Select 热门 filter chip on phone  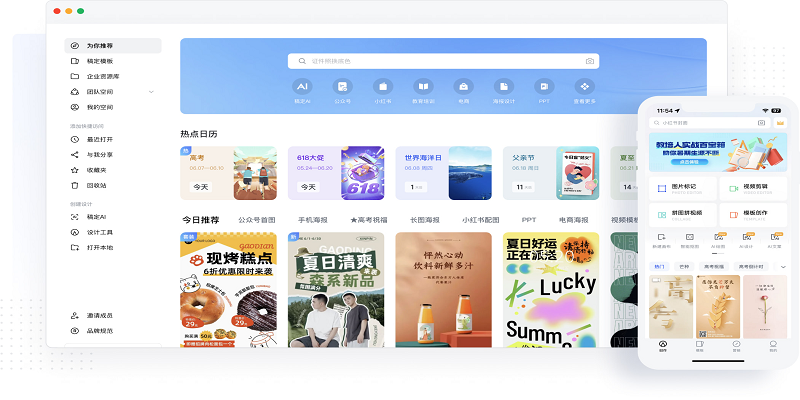click(x=660, y=267)
